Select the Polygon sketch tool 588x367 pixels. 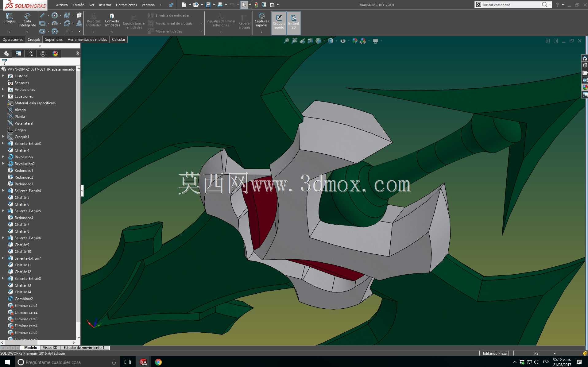pyautogui.click(x=55, y=31)
